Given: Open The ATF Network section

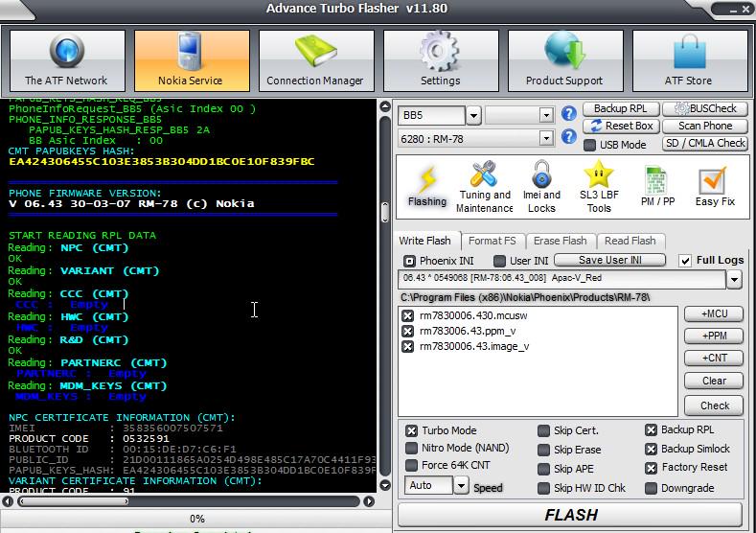Looking at the screenshot, I should [67, 60].
